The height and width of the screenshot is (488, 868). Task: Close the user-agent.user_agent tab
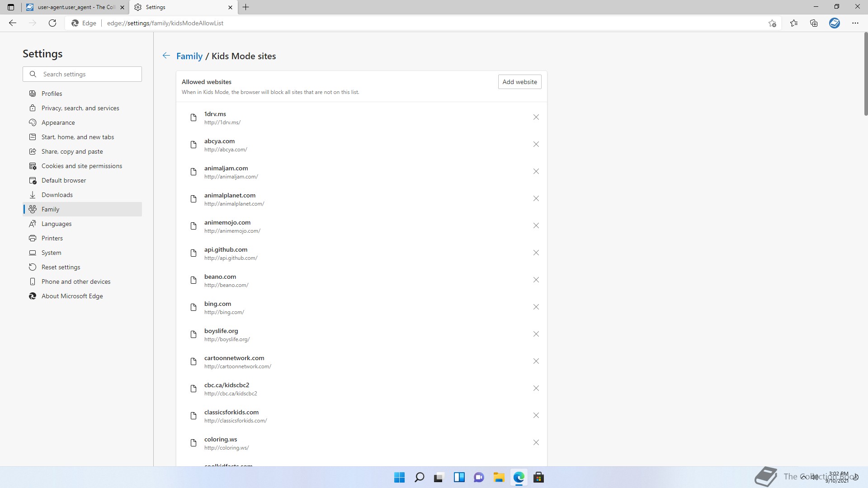[122, 7]
